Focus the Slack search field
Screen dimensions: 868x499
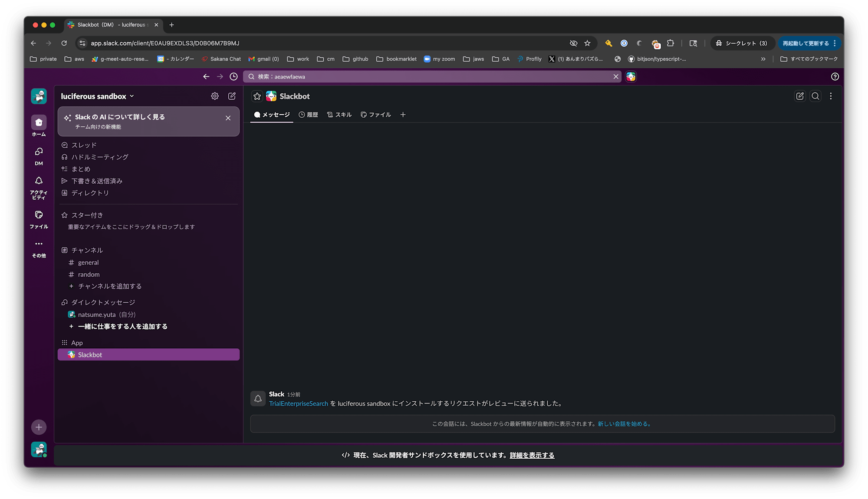432,76
